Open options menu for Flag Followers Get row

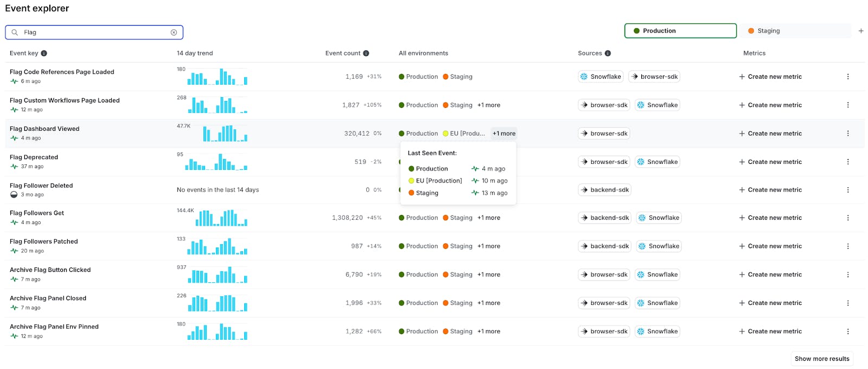(848, 218)
